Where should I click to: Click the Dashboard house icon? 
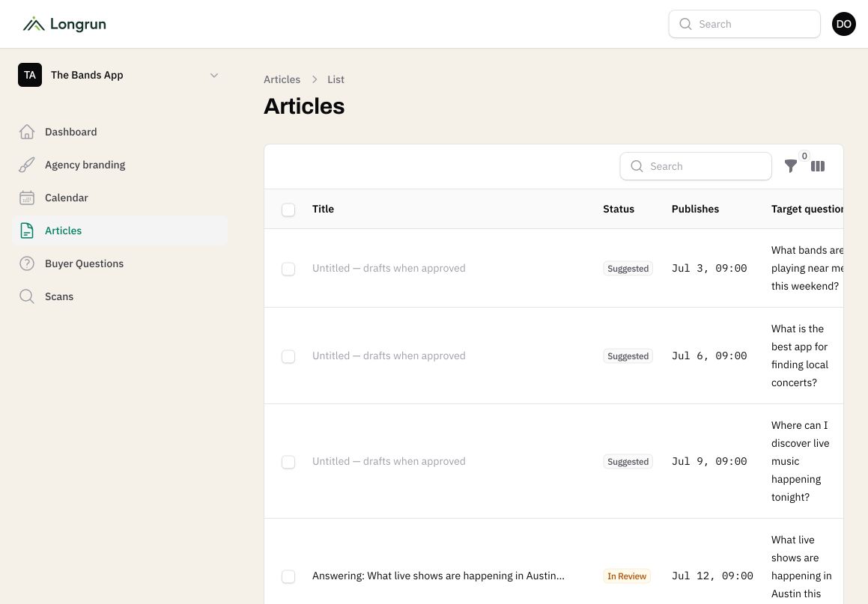point(26,132)
